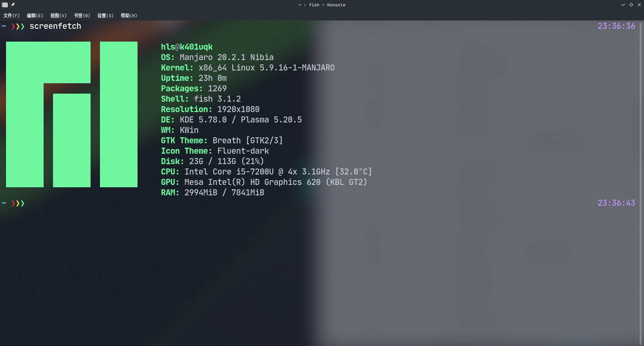Image resolution: width=644 pixels, height=346 pixels.
Task: Click the hls@k401uqk hostname text
Action: tap(187, 47)
